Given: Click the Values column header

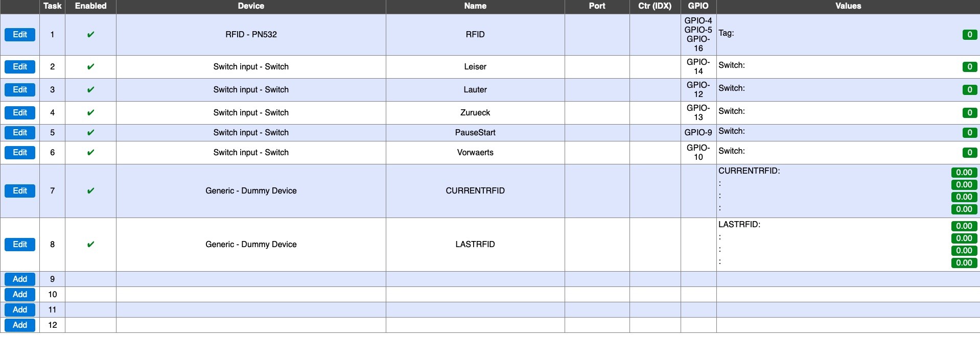Looking at the screenshot, I should [x=848, y=6].
